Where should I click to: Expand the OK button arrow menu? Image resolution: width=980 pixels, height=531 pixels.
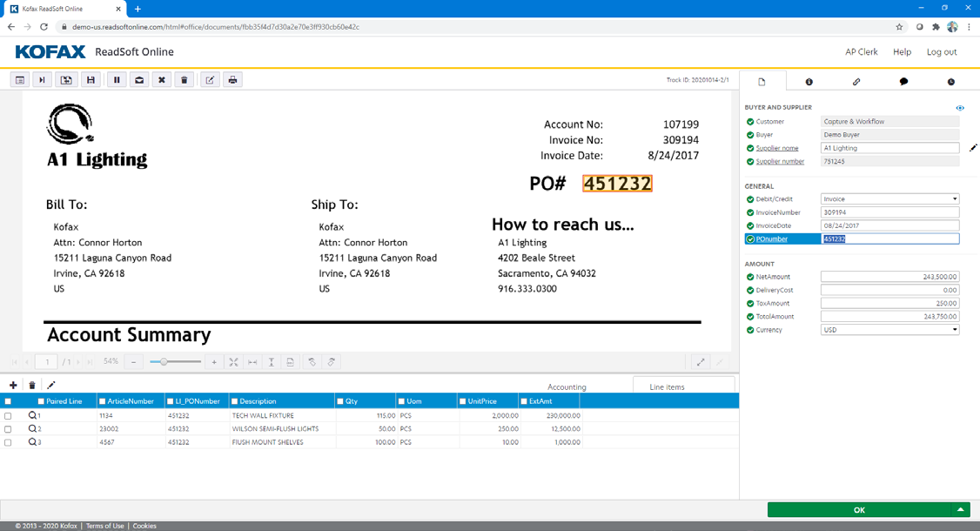(x=961, y=510)
